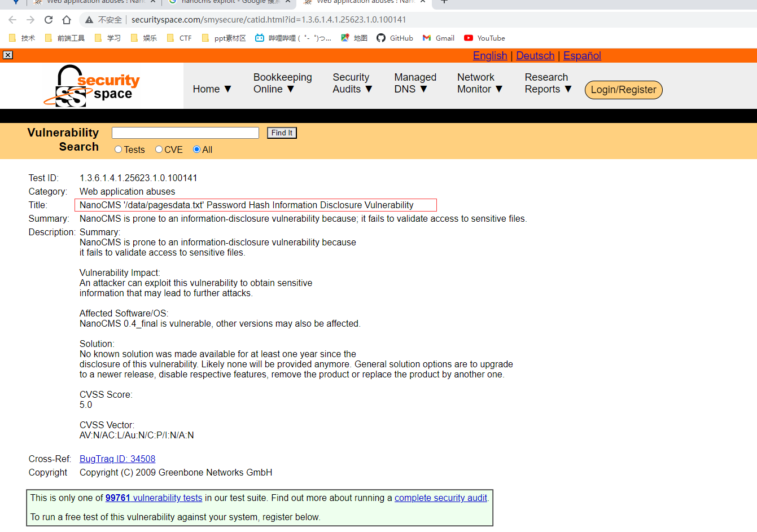This screenshot has width=757, height=532.
Task: Switch language to English
Action: pos(490,55)
